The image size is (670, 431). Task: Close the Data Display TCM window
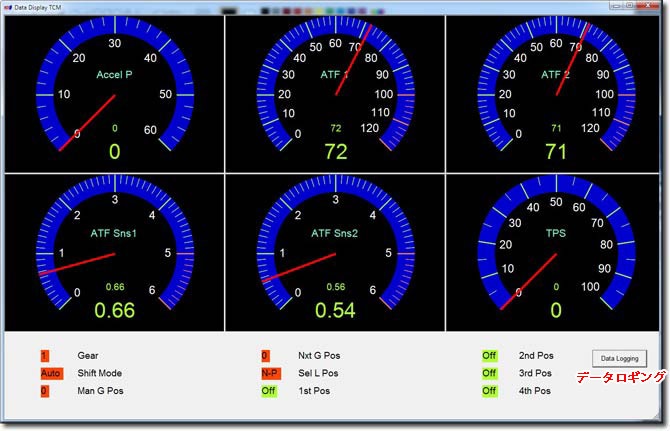point(650,6)
